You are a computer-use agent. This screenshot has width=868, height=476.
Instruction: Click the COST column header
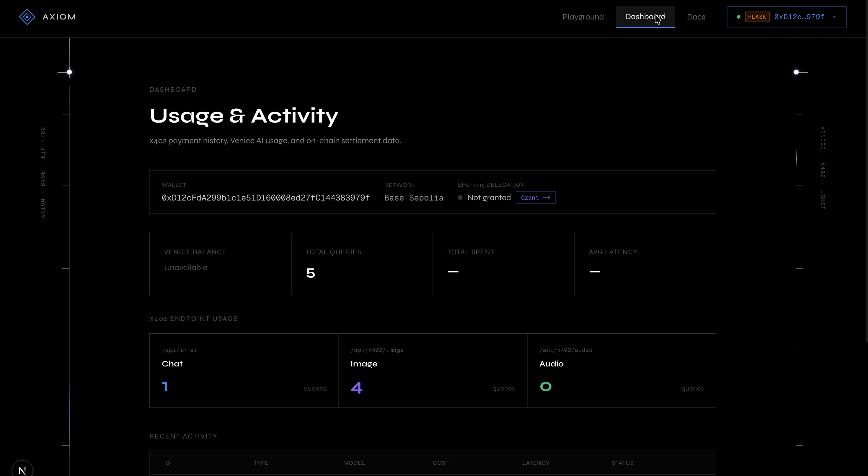[440, 463]
